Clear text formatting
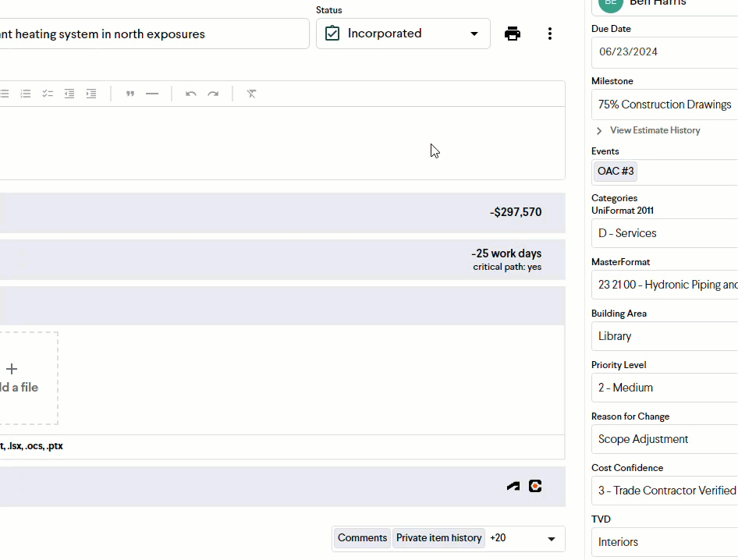This screenshot has height=560, width=738. (251, 94)
